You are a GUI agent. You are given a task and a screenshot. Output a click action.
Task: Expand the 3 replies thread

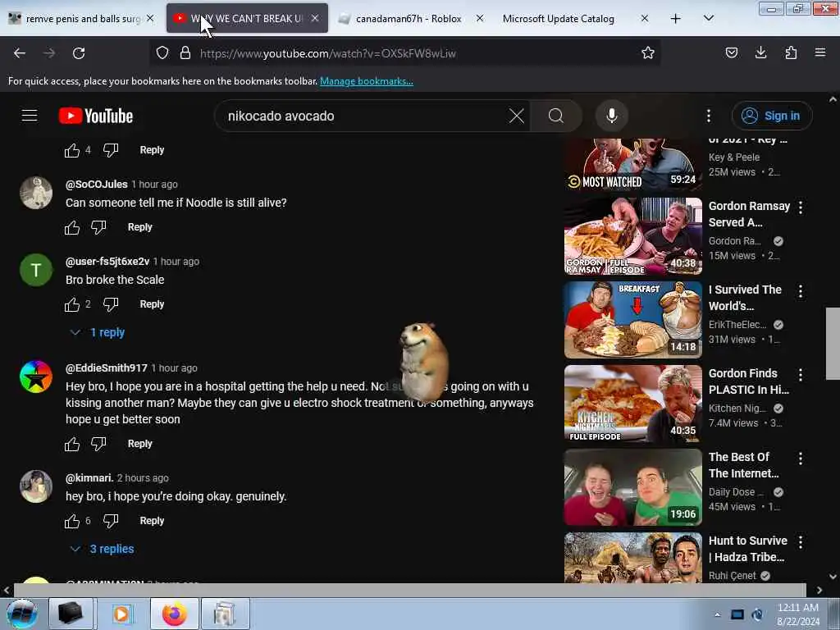pyautogui.click(x=103, y=549)
